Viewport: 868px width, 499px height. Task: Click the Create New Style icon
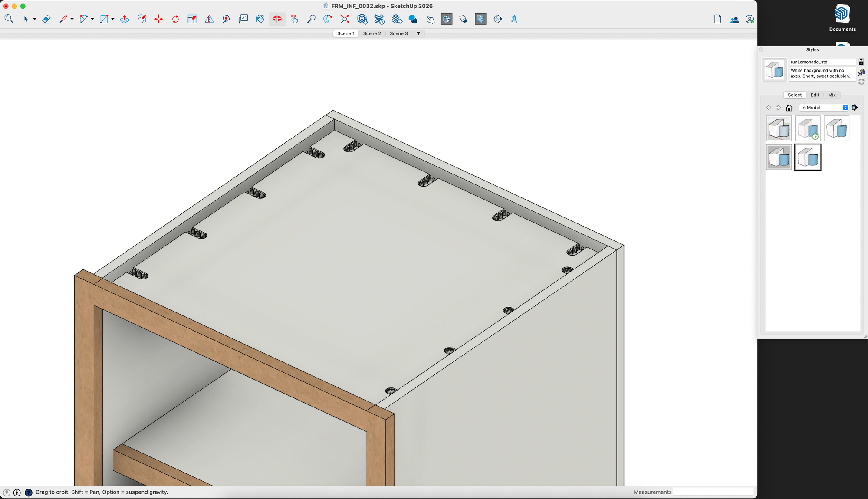pyautogui.click(x=861, y=72)
